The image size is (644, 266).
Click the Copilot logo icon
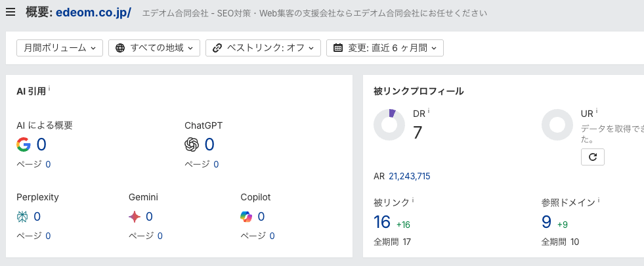(x=246, y=217)
